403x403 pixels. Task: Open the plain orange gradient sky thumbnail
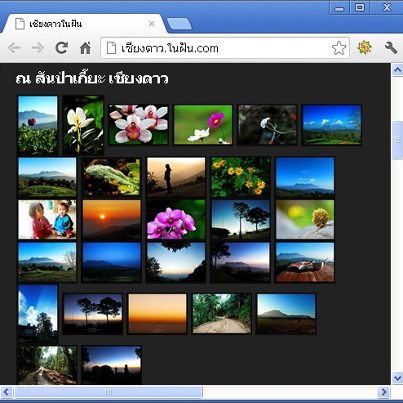click(x=157, y=314)
